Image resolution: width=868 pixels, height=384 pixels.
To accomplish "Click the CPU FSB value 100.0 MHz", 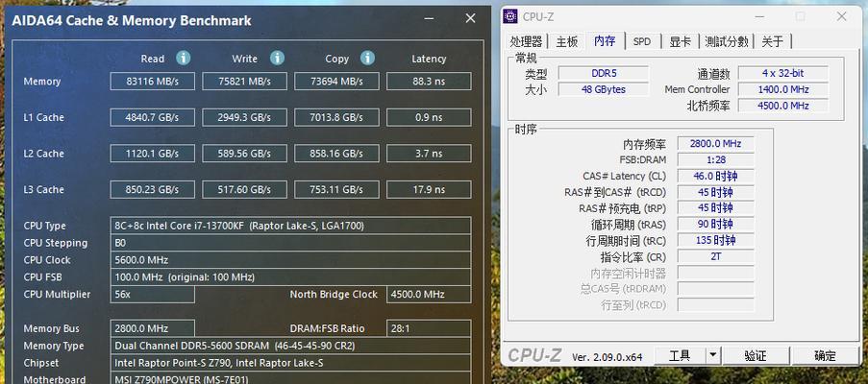I will point(290,276).
